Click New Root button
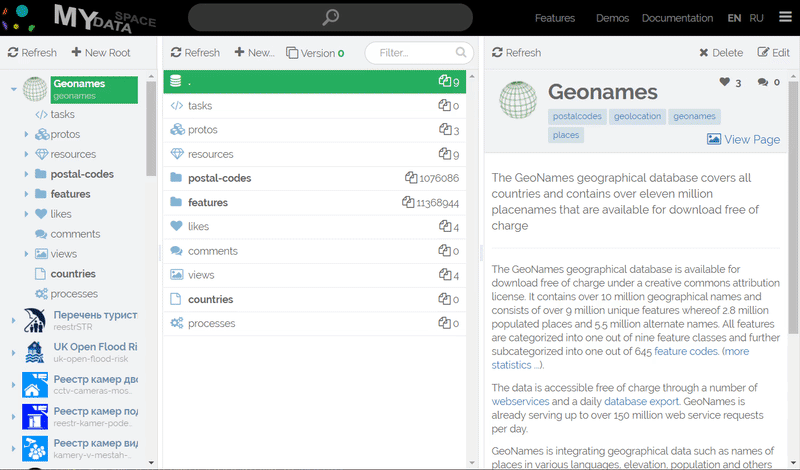Image resolution: width=800 pixels, height=470 pixels. pos(101,52)
